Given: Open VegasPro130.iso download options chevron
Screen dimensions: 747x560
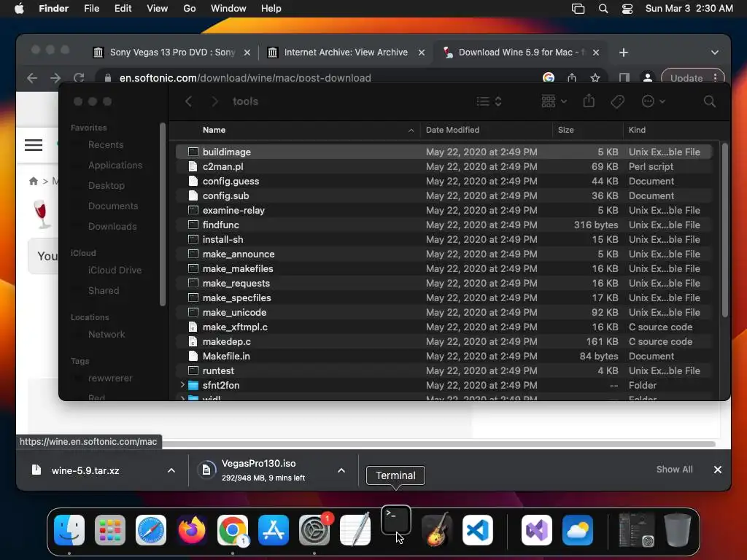Looking at the screenshot, I should pyautogui.click(x=341, y=470).
